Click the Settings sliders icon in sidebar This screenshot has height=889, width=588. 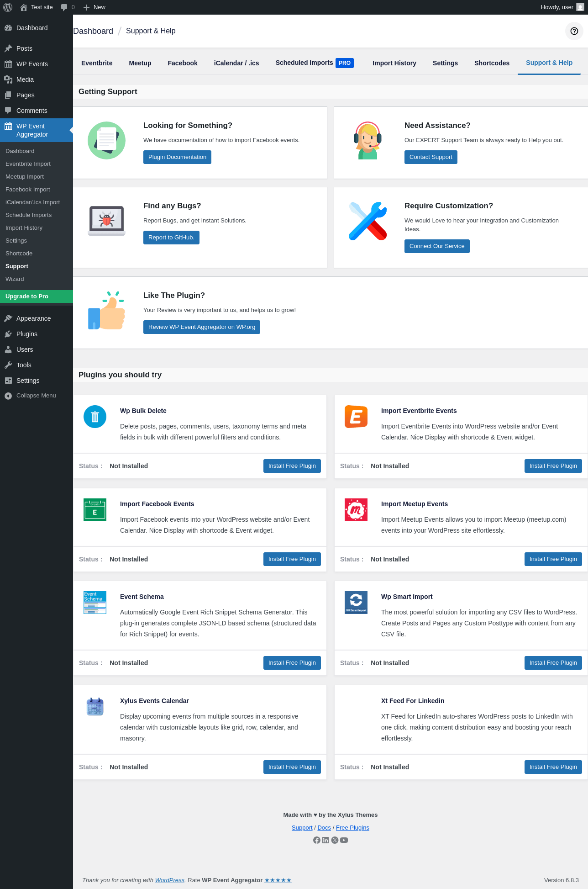[x=8, y=381]
